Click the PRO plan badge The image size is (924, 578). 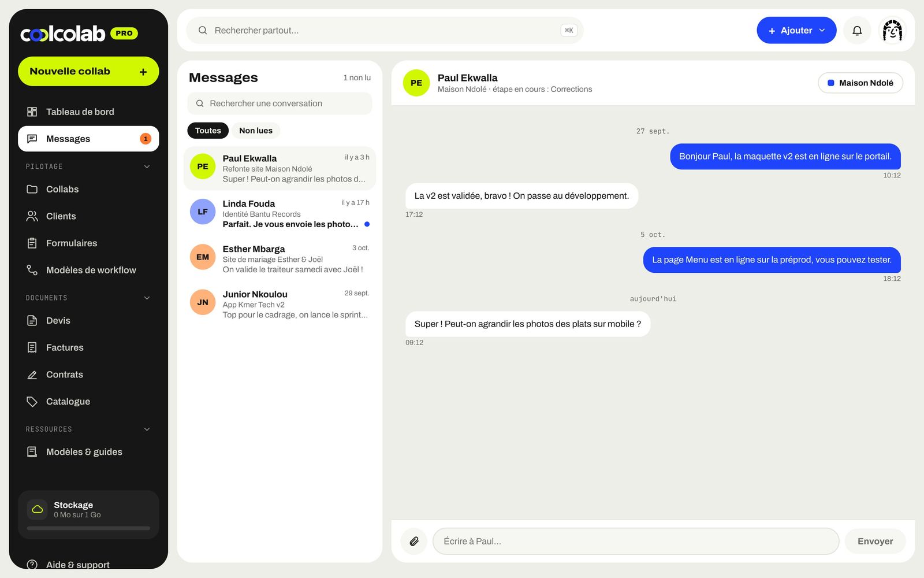coord(124,34)
